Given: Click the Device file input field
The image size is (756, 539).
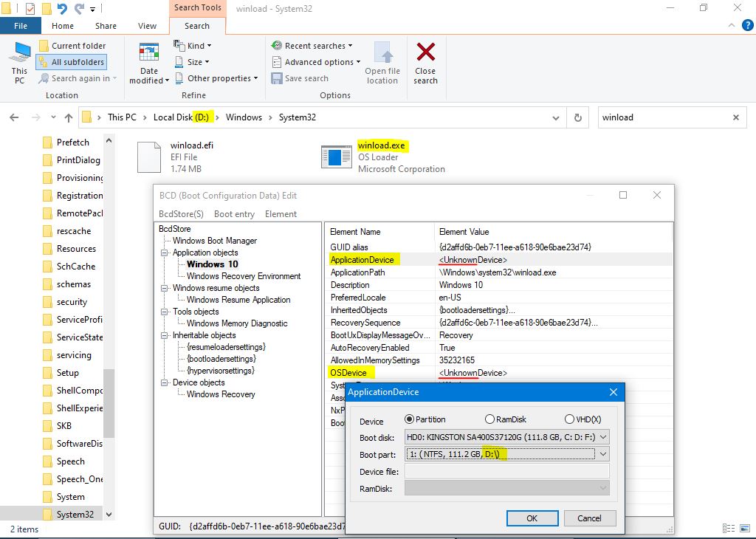Looking at the screenshot, I should (506, 472).
